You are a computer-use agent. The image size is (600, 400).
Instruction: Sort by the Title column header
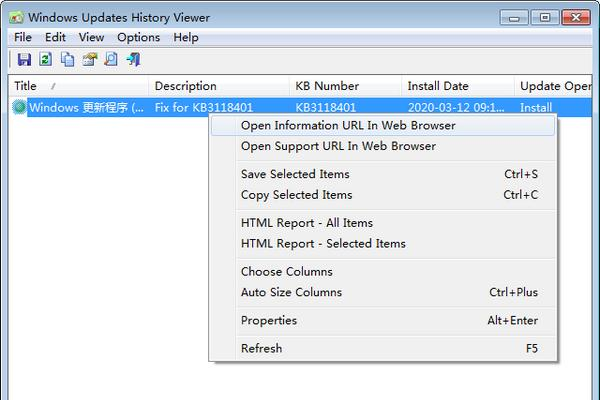[x=78, y=86]
